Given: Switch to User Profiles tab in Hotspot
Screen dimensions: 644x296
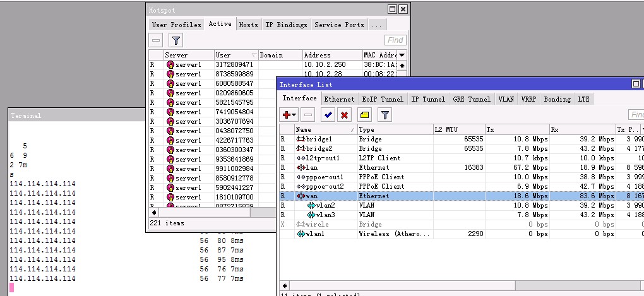Looking at the screenshot, I should (x=177, y=25).
